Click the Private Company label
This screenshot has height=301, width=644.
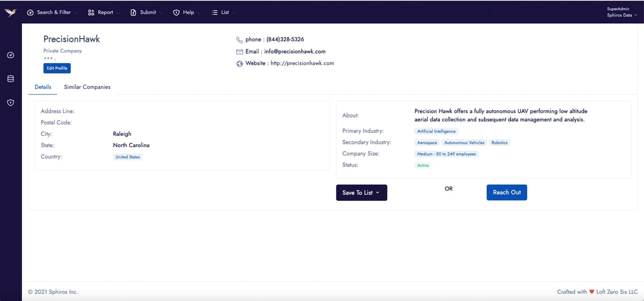click(63, 51)
